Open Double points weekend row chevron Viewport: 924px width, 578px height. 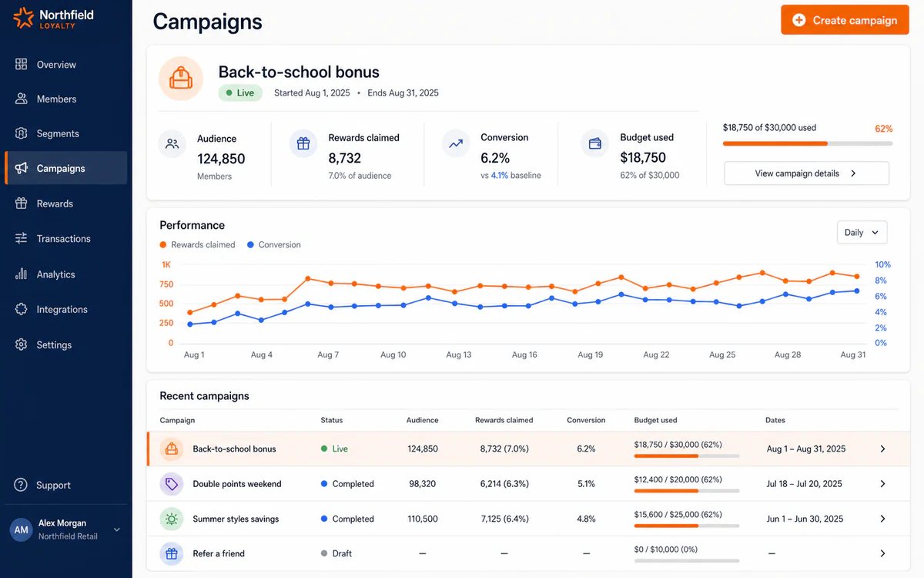(x=882, y=484)
